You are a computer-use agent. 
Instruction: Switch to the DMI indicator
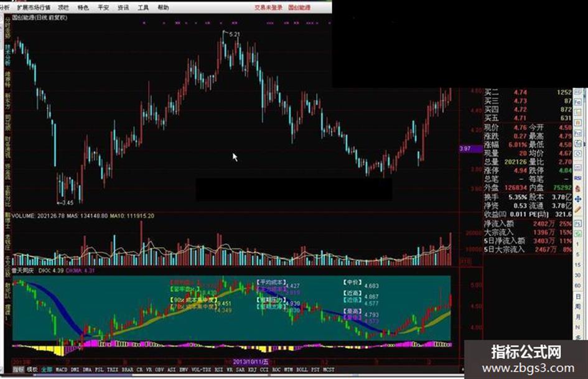[x=75, y=370]
